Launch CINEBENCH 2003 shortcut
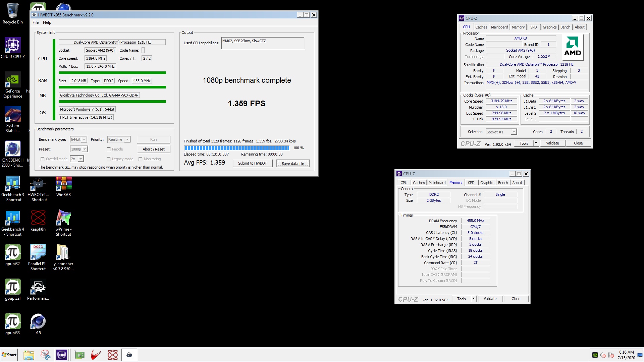This screenshot has width=644, height=362. [x=12, y=154]
